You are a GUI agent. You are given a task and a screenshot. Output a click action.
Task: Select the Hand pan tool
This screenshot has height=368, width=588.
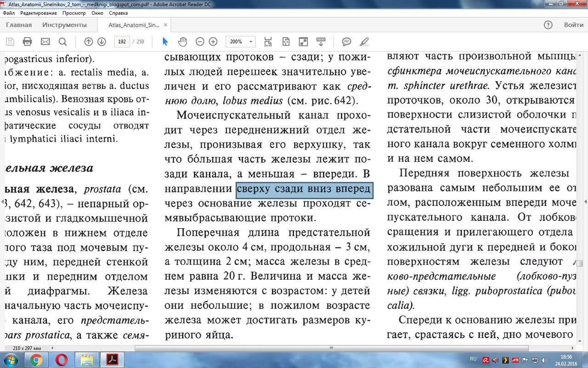[183, 42]
